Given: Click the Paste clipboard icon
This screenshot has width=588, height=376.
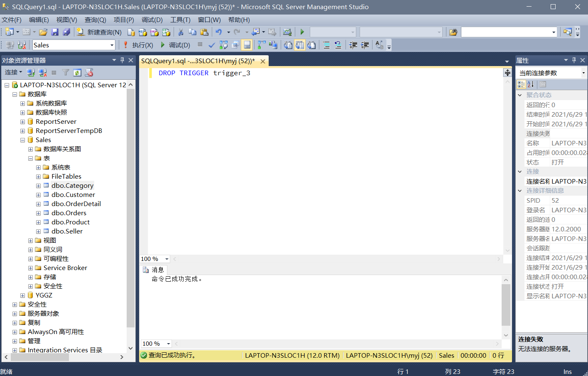Looking at the screenshot, I should pyautogui.click(x=204, y=32).
